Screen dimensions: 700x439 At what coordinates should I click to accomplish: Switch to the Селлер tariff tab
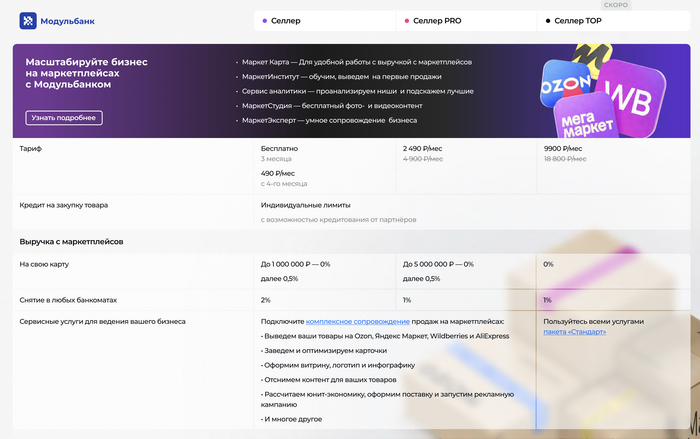tap(325, 21)
